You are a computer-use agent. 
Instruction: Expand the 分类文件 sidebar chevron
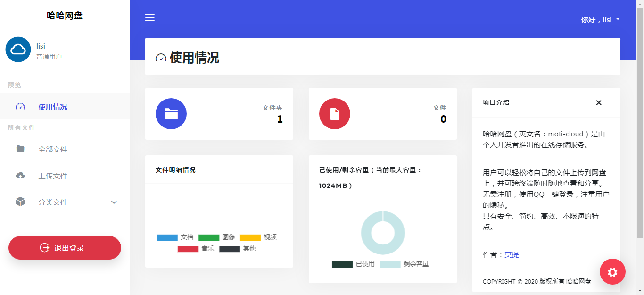(x=113, y=202)
